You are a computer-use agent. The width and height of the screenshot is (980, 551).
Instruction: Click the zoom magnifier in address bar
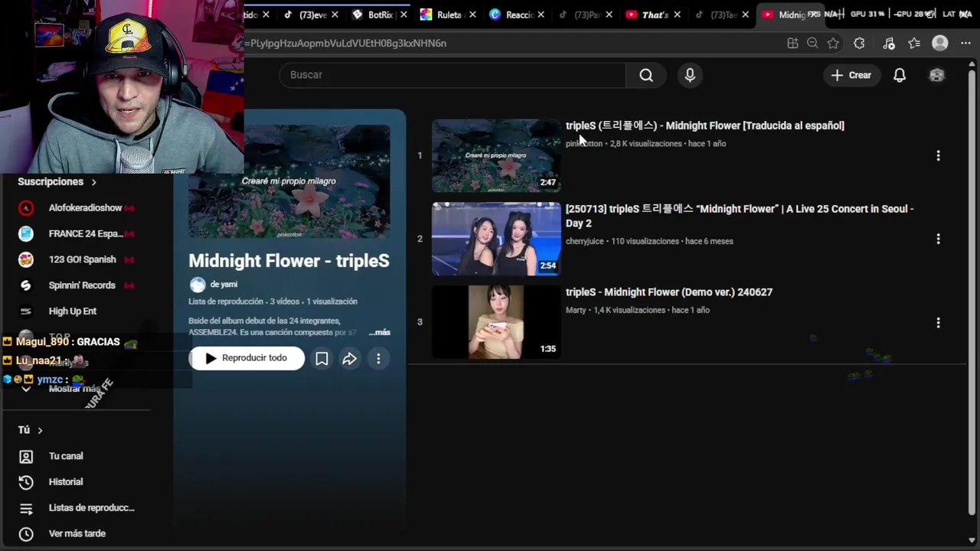pyautogui.click(x=812, y=44)
